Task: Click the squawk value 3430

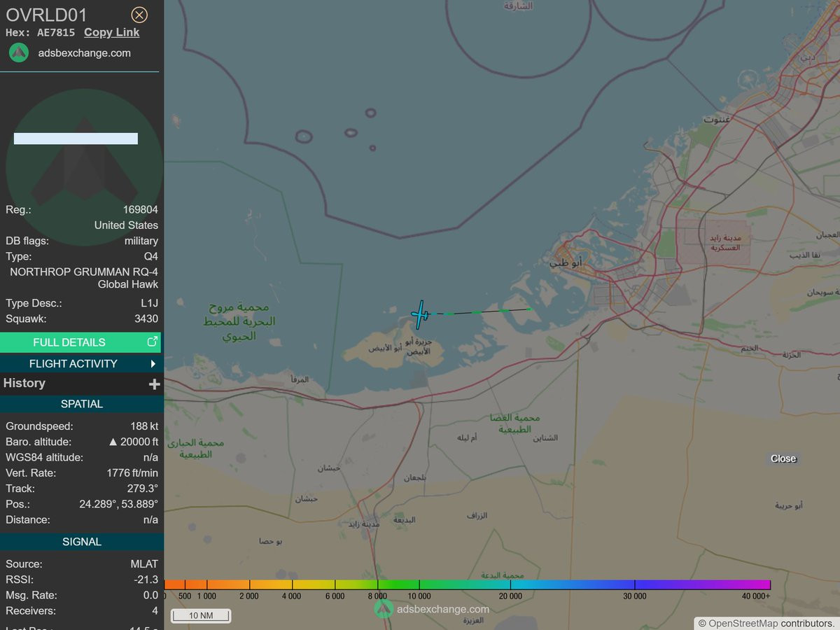Action: point(146,318)
